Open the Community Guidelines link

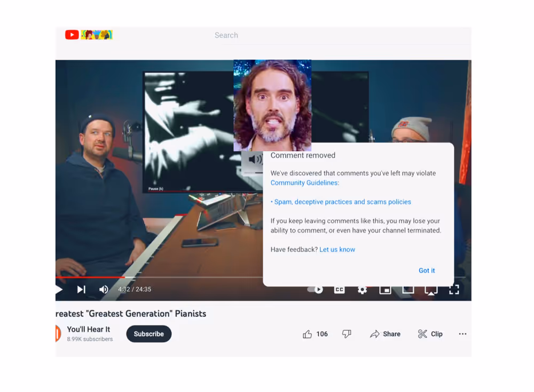tap(304, 183)
